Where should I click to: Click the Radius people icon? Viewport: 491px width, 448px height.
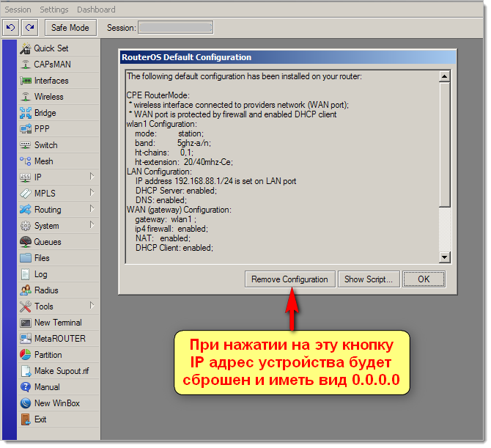pos(26,290)
